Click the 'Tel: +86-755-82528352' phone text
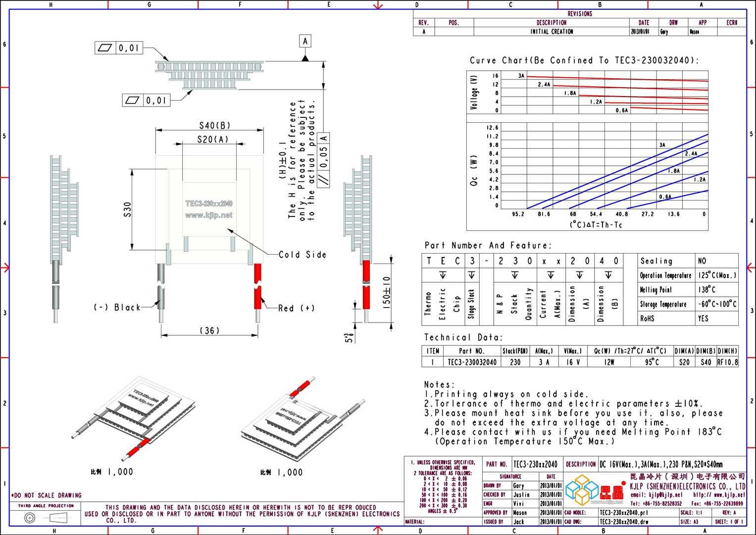 (656, 504)
